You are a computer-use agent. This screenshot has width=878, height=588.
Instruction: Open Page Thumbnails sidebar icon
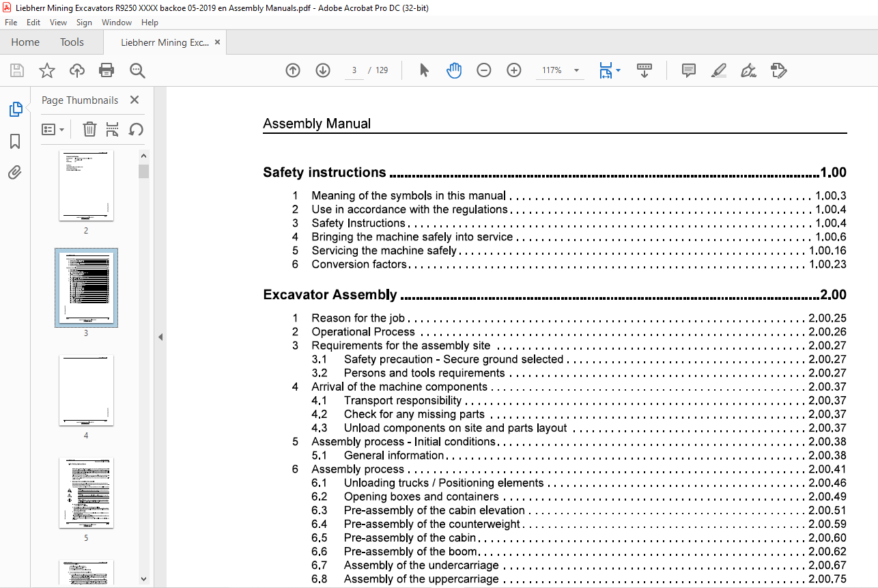[x=15, y=109]
